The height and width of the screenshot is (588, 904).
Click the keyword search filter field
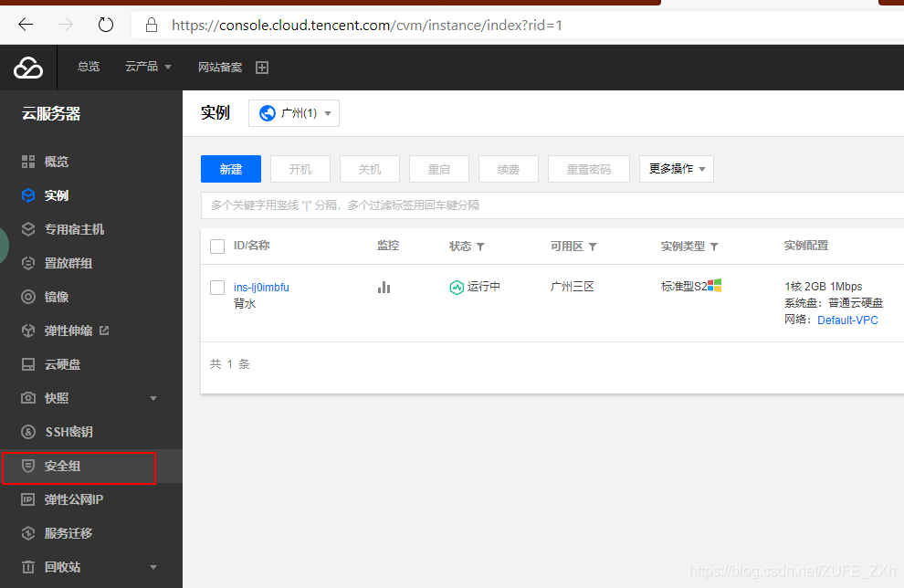(x=552, y=205)
